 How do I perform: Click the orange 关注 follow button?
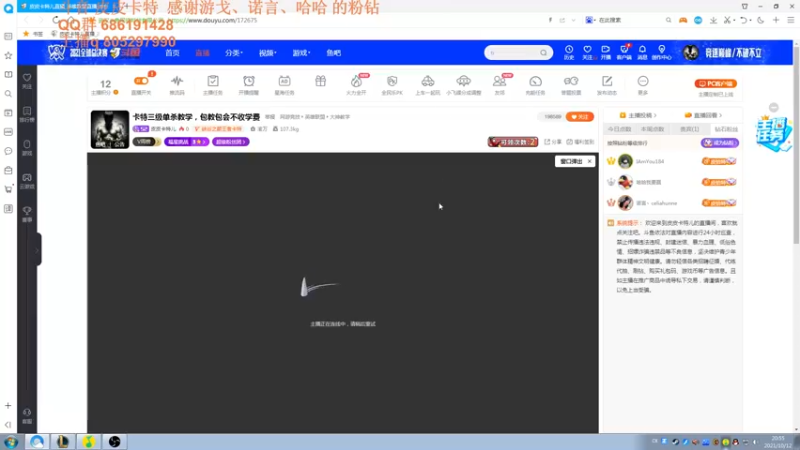pos(580,117)
